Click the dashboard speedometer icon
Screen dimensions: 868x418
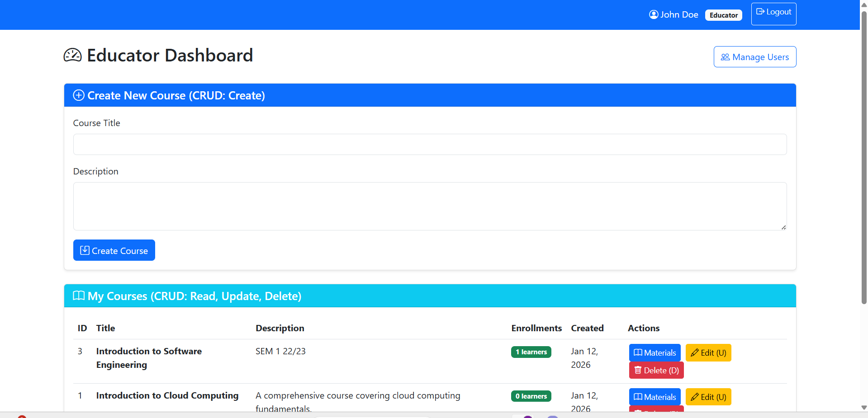[x=72, y=55]
